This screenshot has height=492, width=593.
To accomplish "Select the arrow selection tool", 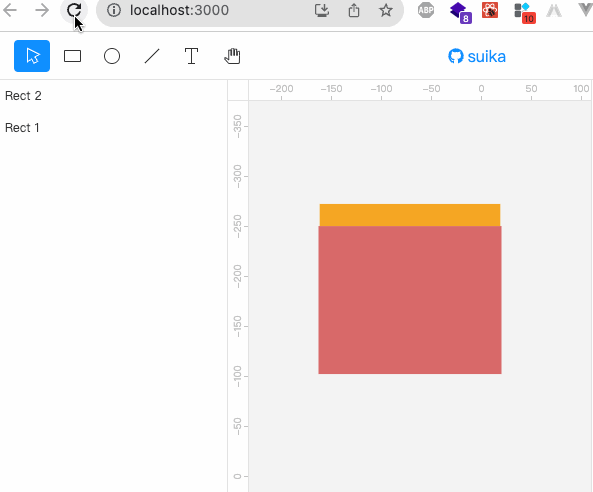I will [x=32, y=56].
